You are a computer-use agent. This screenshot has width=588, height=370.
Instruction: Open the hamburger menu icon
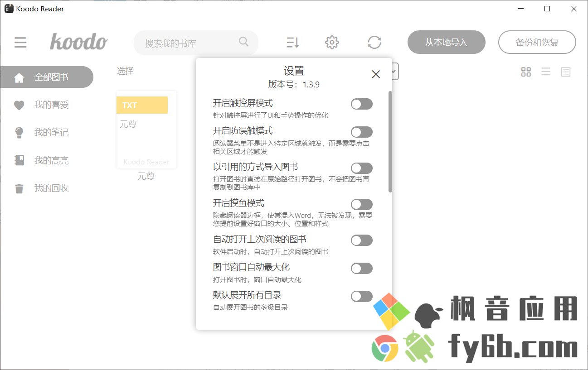tap(20, 43)
